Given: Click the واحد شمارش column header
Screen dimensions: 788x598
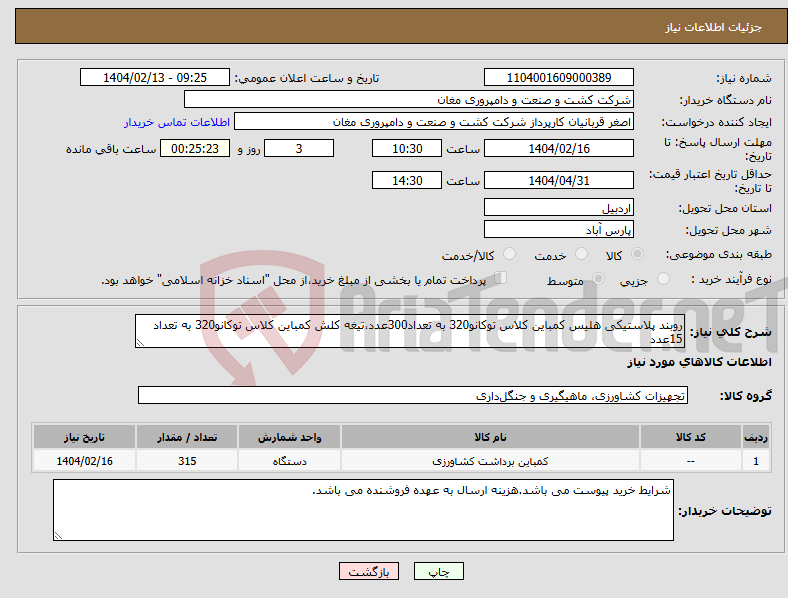Looking at the screenshot, I should 289,437.
